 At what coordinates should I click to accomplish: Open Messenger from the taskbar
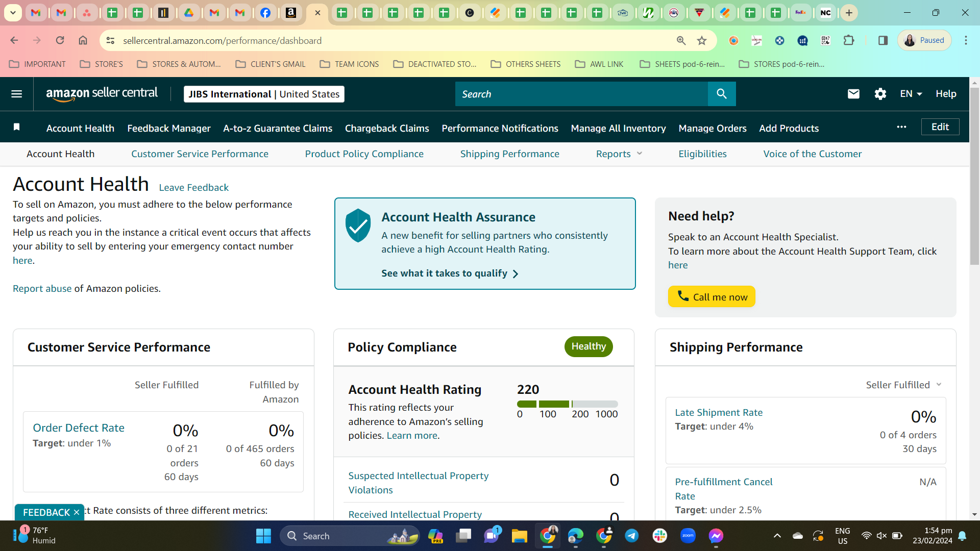click(716, 536)
